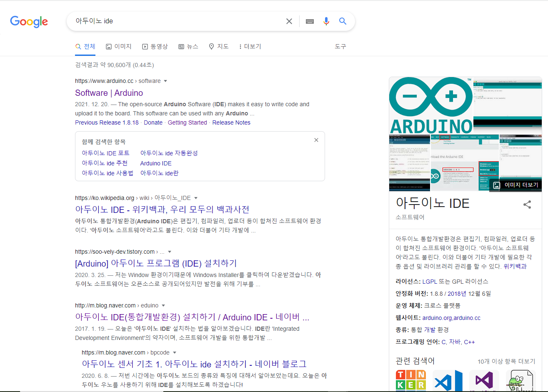Expand arrow next to ko.wikipedia.org URL
Screen dimensions: 548x392
point(196,198)
